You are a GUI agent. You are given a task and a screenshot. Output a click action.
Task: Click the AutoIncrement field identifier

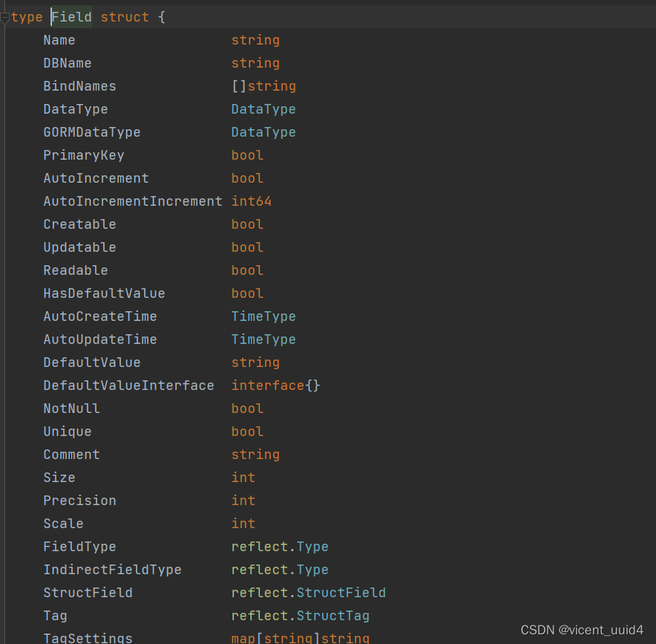point(97,178)
